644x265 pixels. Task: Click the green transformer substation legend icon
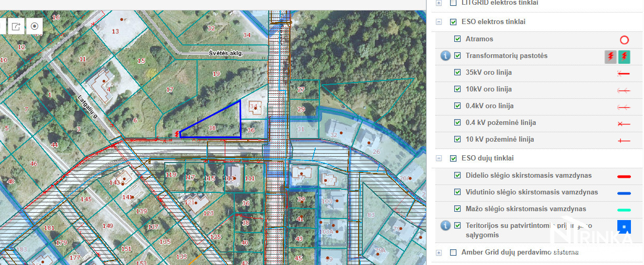(624, 56)
